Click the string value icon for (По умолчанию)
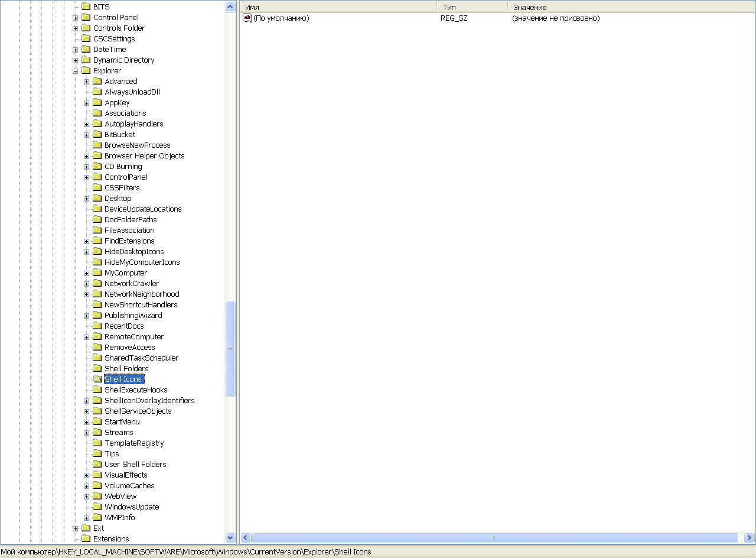Image resolution: width=756 pixels, height=558 pixels. point(247,18)
